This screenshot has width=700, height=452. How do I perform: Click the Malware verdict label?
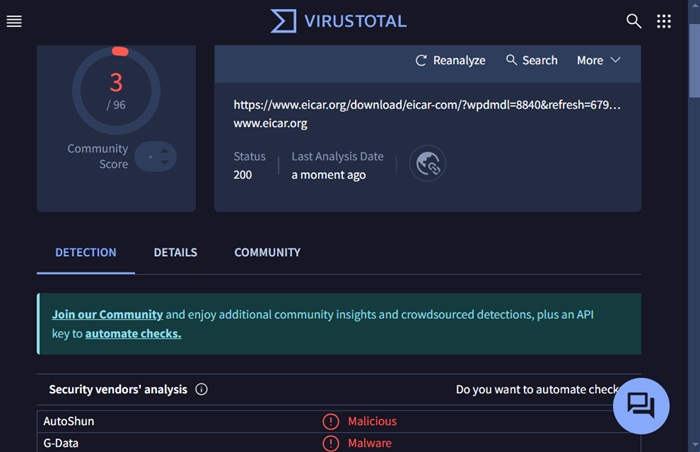point(370,443)
